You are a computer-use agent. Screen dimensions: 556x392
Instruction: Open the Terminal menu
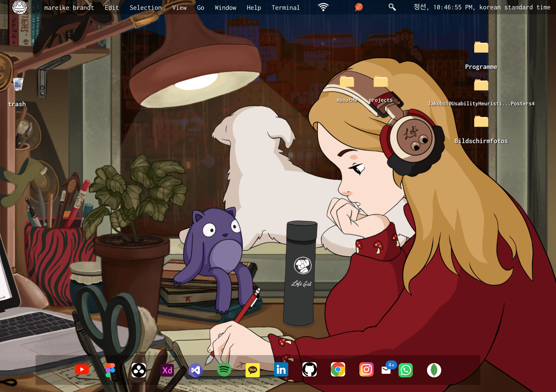[x=286, y=8]
